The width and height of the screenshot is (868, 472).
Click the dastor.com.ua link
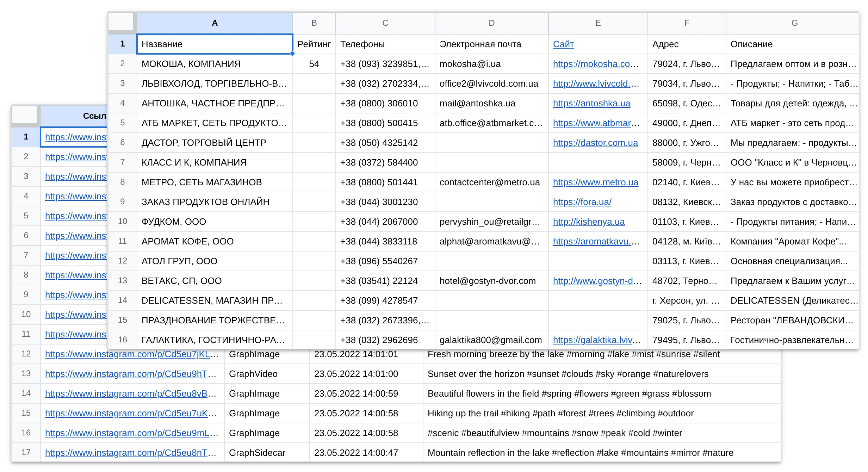595,143
